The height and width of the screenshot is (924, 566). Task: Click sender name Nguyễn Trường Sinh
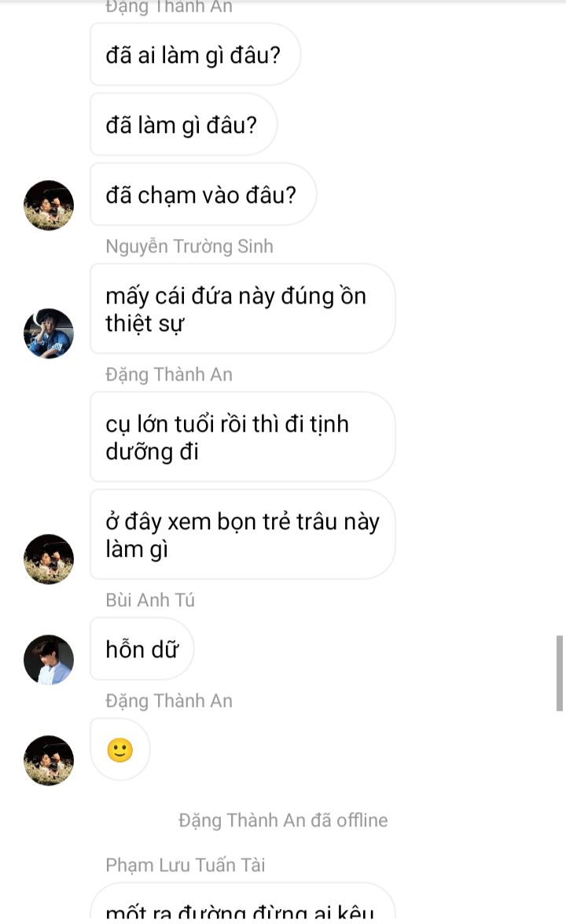point(189,245)
